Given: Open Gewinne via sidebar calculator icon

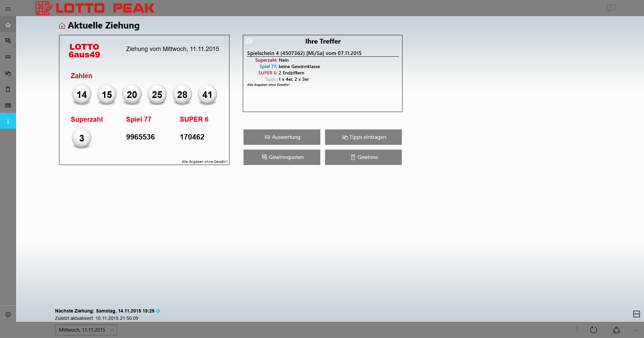Looking at the screenshot, I should 8,89.
